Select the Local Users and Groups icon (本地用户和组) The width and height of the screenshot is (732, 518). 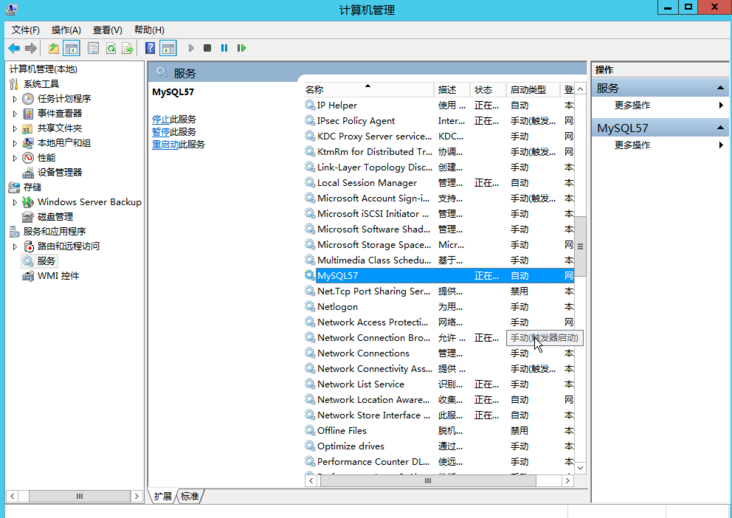point(28,143)
